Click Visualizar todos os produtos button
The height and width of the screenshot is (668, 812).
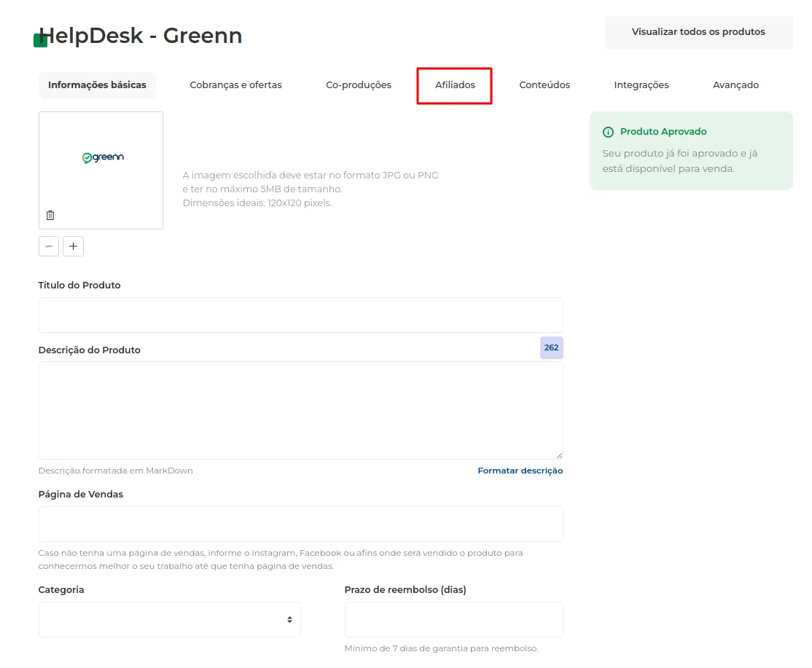click(698, 32)
